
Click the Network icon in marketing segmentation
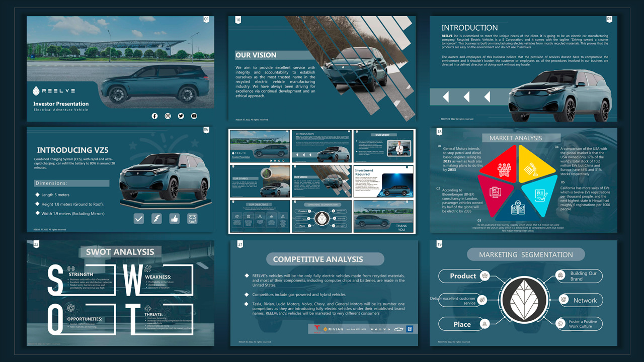tap(563, 300)
